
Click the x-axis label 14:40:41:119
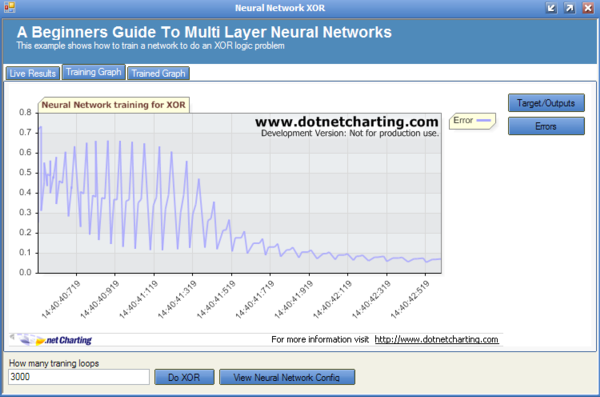[x=139, y=299]
